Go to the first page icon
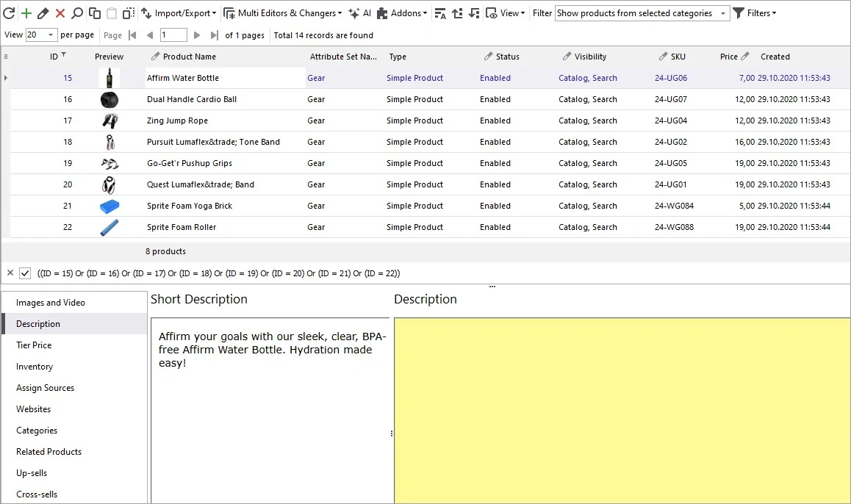 pos(132,35)
